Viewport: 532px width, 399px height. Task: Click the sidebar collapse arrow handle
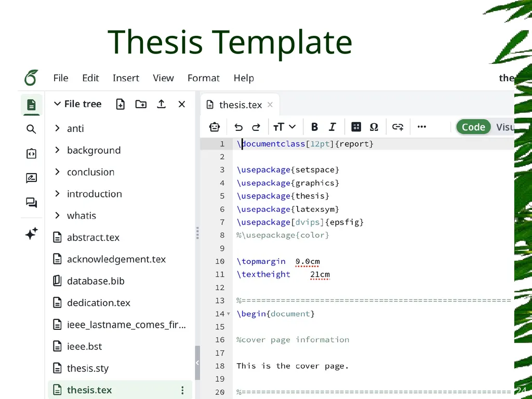click(x=197, y=363)
